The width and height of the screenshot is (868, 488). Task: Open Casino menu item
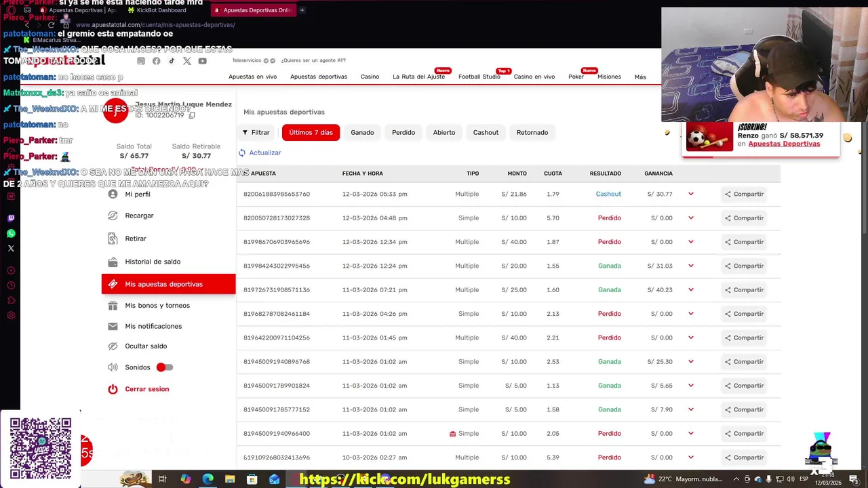[370, 77]
